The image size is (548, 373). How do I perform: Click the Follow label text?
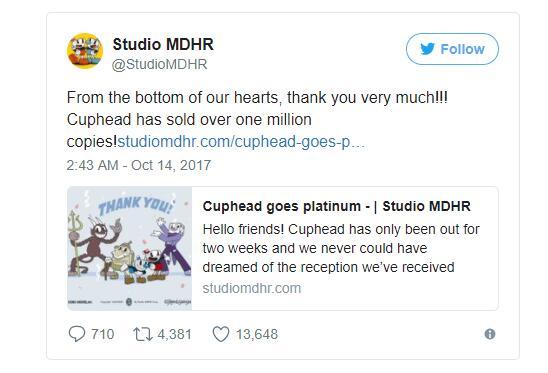click(x=462, y=49)
